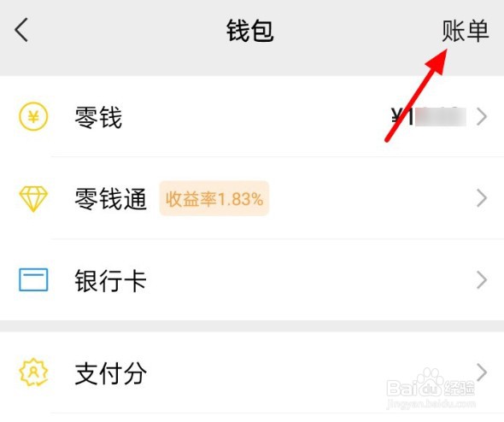Tap the red arrow annotation
This screenshot has height=422, width=504.
(x=416, y=95)
